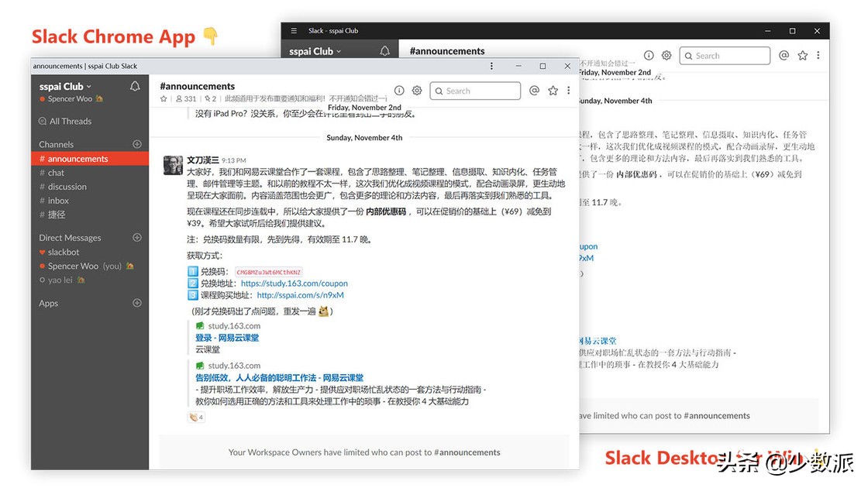
Task: Open All Threads view in the sidebar
Action: (x=65, y=121)
